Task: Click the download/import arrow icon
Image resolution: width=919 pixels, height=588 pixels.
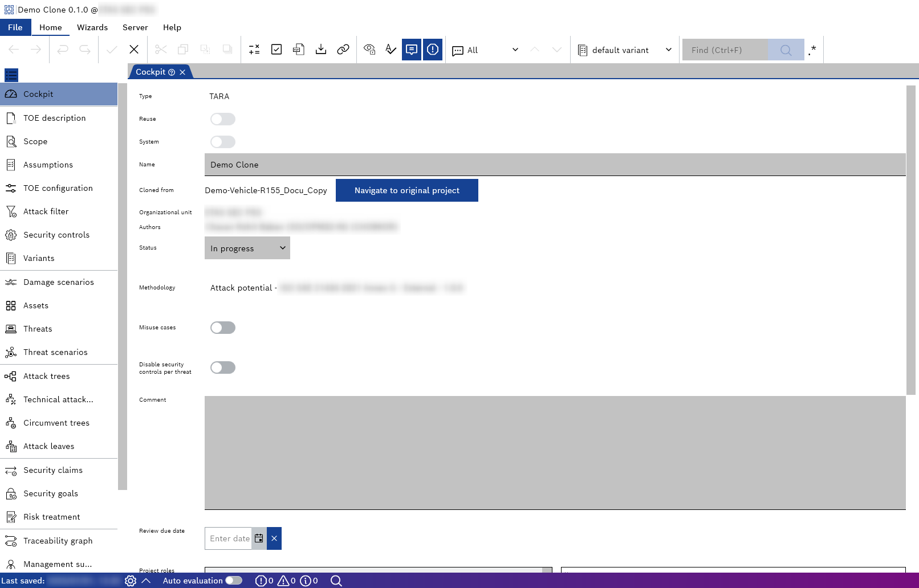Action: (321, 50)
